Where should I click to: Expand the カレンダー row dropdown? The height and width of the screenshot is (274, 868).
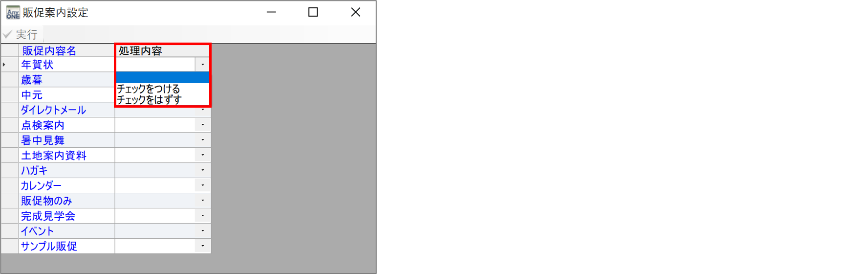coord(203,185)
